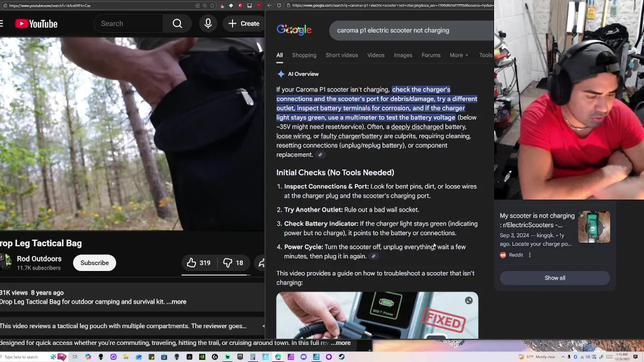Like the Drop Leg Tactical Bag video
This screenshot has height=362, width=644.
[x=199, y=263]
